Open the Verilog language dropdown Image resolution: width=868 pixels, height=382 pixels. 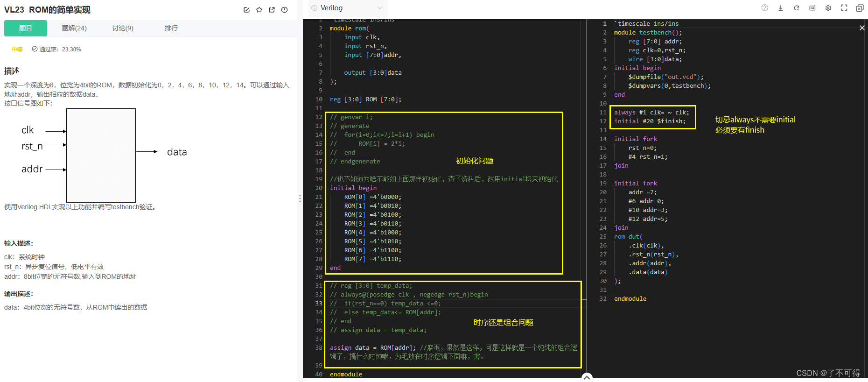coord(348,8)
